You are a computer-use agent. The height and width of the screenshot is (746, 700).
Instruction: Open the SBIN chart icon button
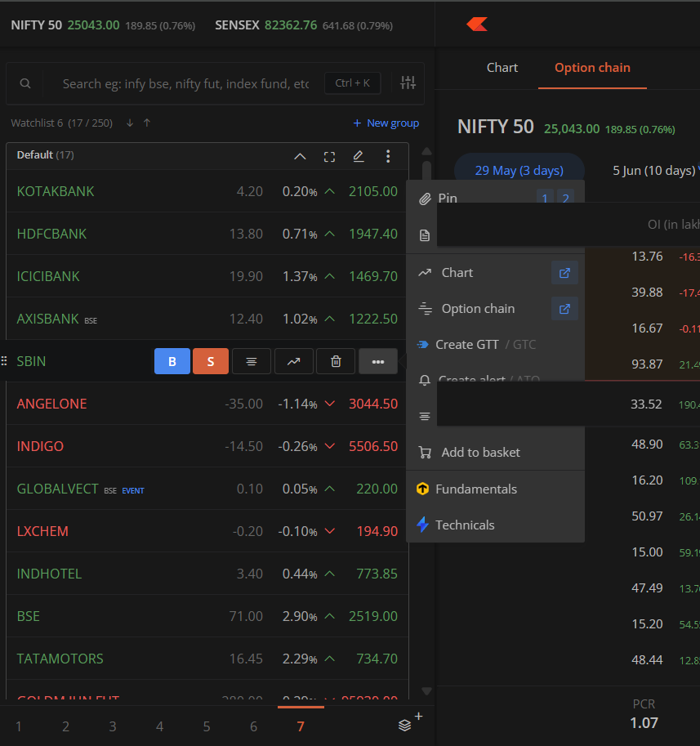(x=293, y=361)
